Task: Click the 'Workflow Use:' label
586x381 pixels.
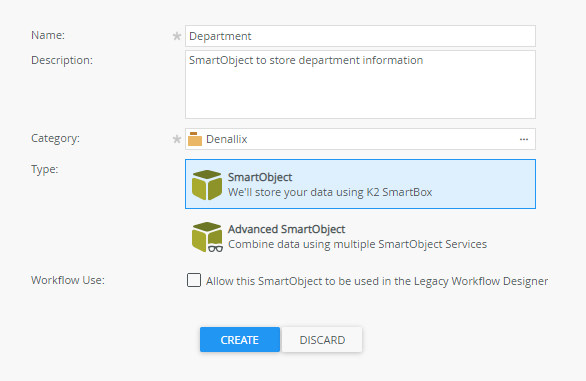Action: (x=68, y=280)
